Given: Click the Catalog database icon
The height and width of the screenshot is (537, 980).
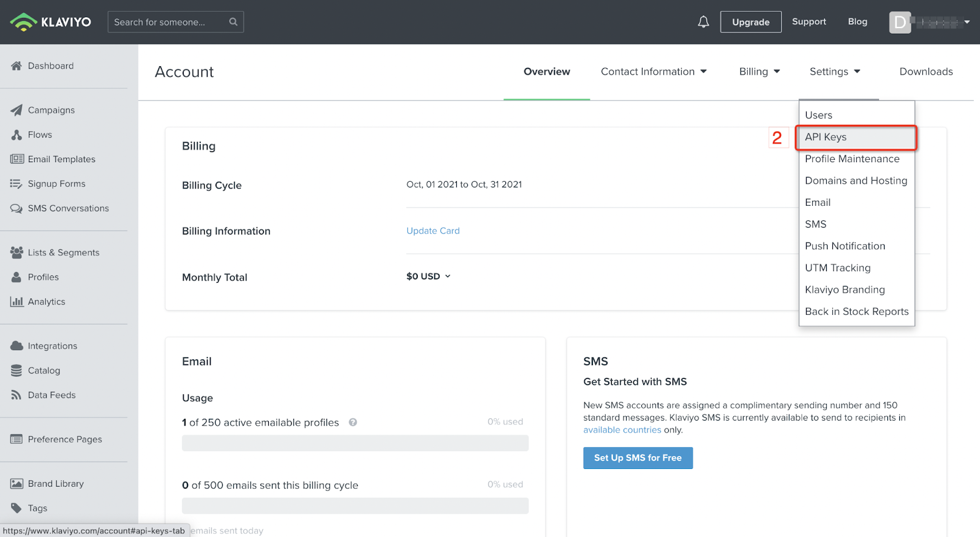Looking at the screenshot, I should (17, 370).
